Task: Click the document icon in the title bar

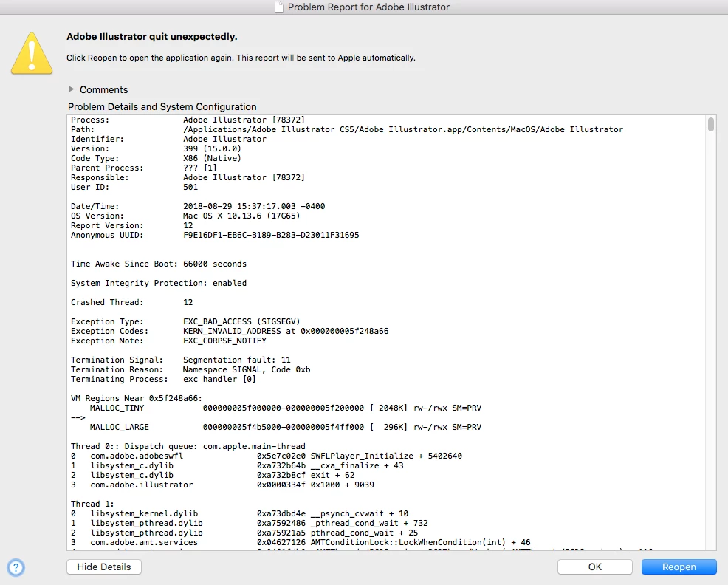Action: 279,7
